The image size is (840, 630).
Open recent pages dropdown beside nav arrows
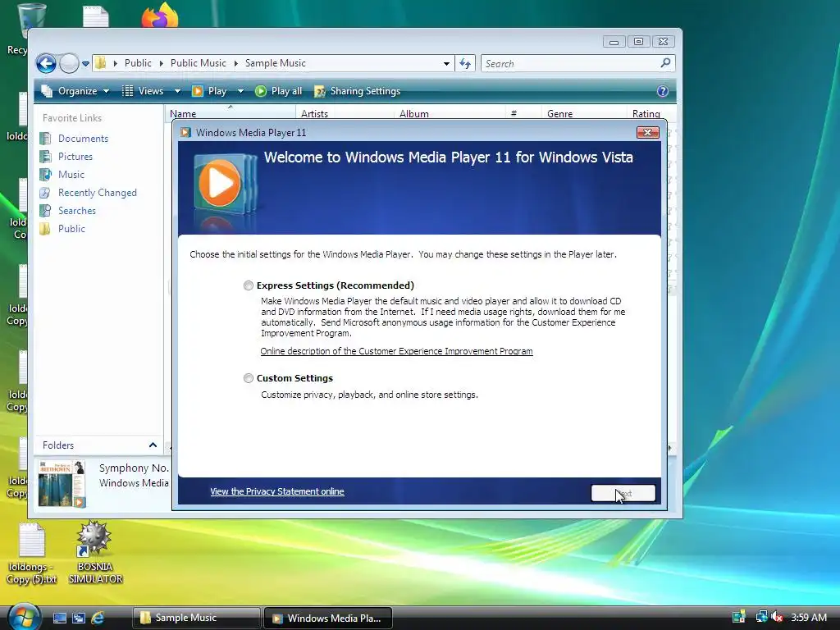pyautogui.click(x=85, y=64)
